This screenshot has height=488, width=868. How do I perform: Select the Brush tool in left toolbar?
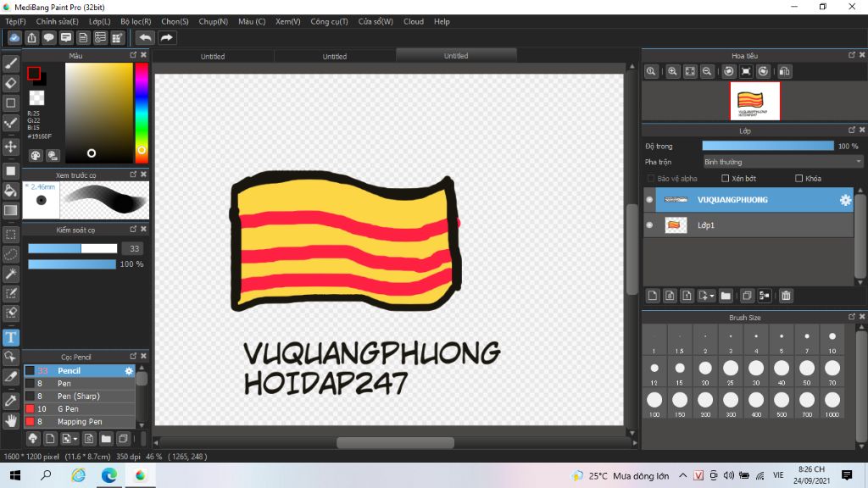10,64
